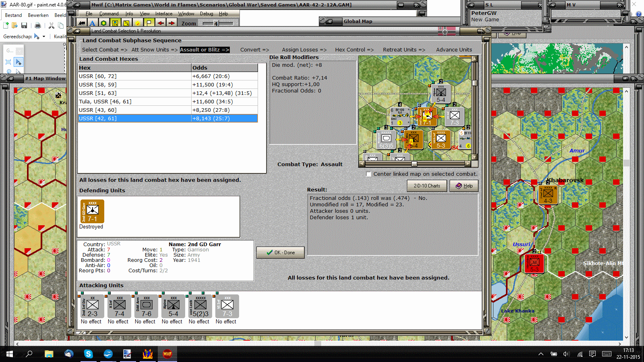Open the Command menu
This screenshot has width=644, height=362.
click(109, 14)
